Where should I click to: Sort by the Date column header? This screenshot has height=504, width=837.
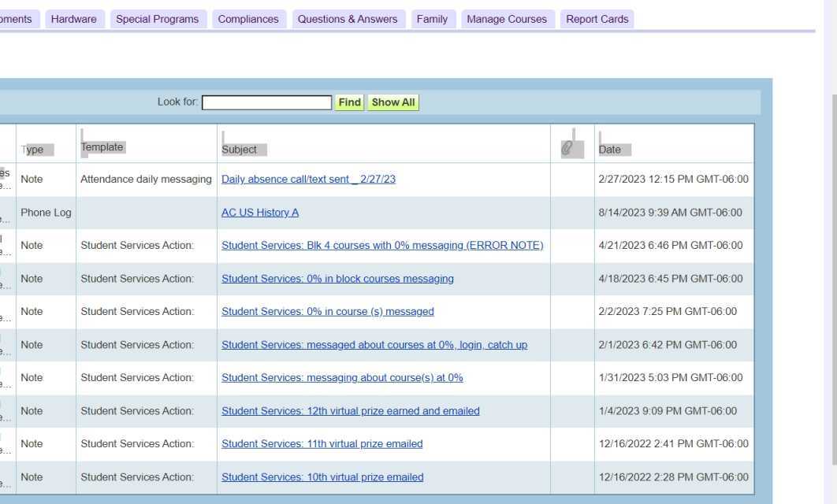610,150
